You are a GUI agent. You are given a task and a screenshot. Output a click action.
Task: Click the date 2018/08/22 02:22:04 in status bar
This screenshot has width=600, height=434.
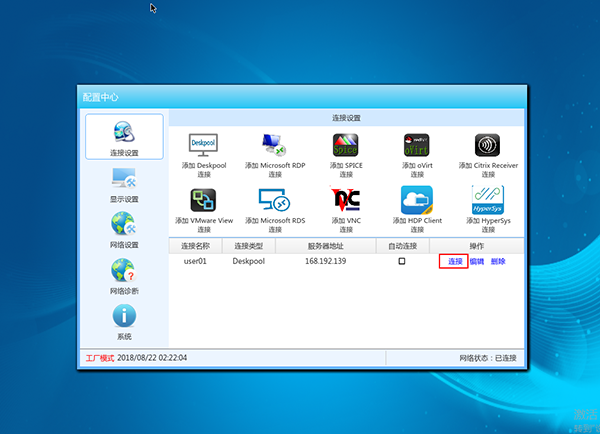point(152,357)
